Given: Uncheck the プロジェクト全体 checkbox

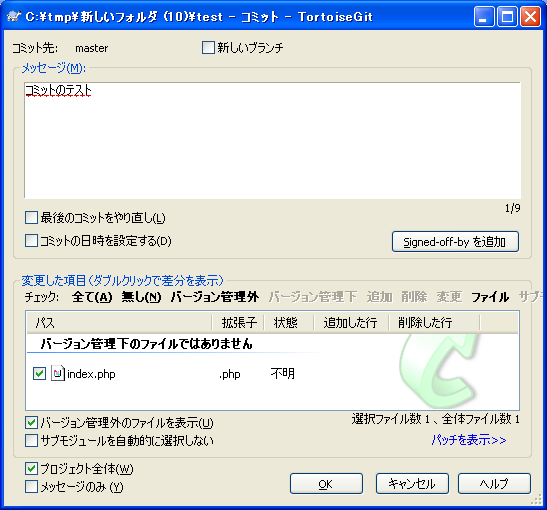Looking at the screenshot, I should point(31,468).
